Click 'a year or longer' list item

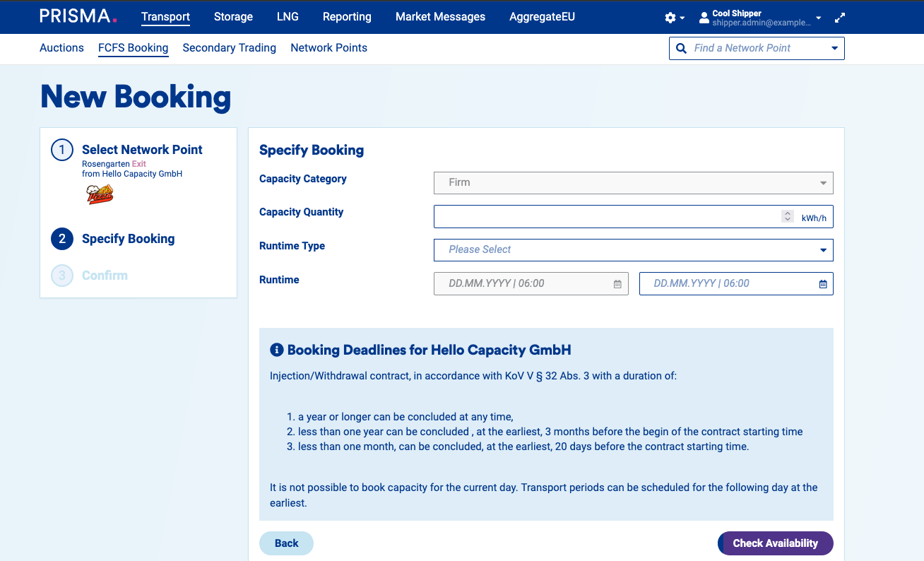click(x=405, y=417)
